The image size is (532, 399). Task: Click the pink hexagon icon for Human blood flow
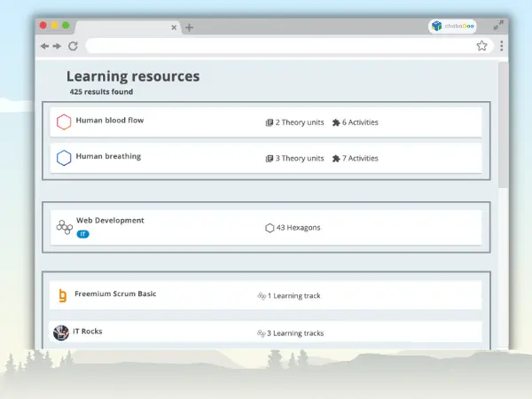64,121
